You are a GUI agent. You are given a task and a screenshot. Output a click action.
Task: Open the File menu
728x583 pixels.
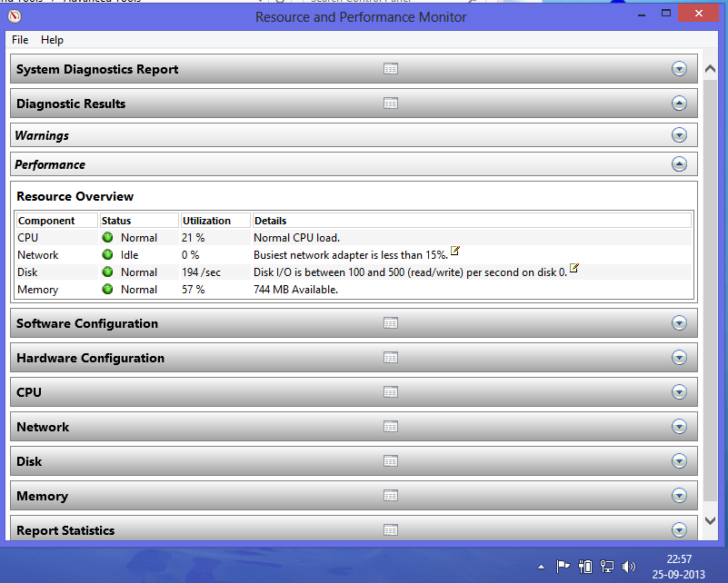[20, 40]
